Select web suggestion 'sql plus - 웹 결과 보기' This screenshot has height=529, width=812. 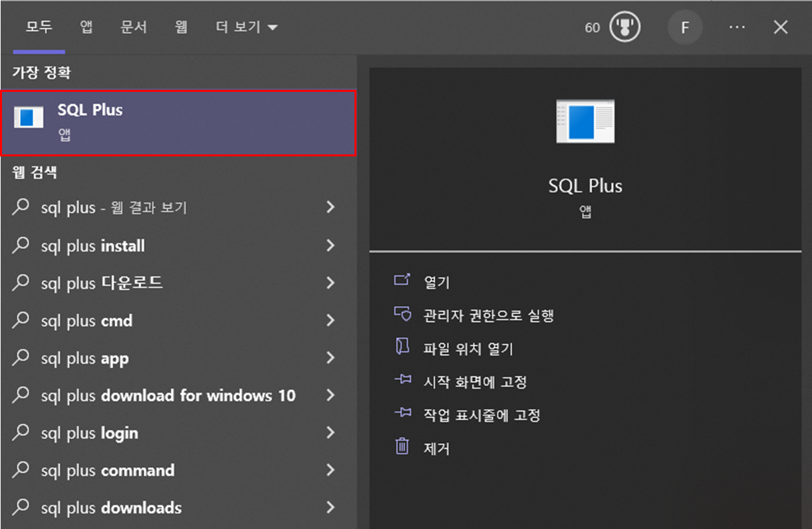pyautogui.click(x=178, y=208)
